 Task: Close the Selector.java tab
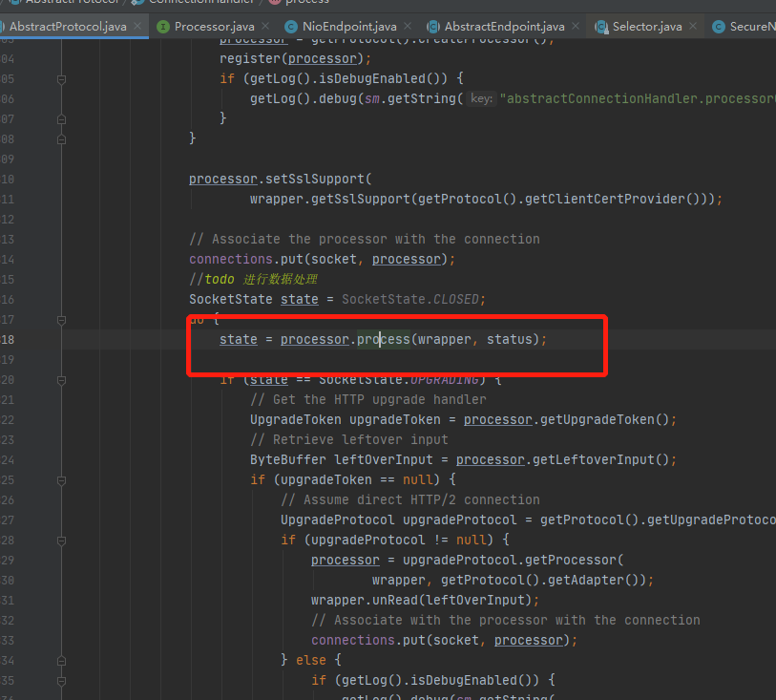693,26
